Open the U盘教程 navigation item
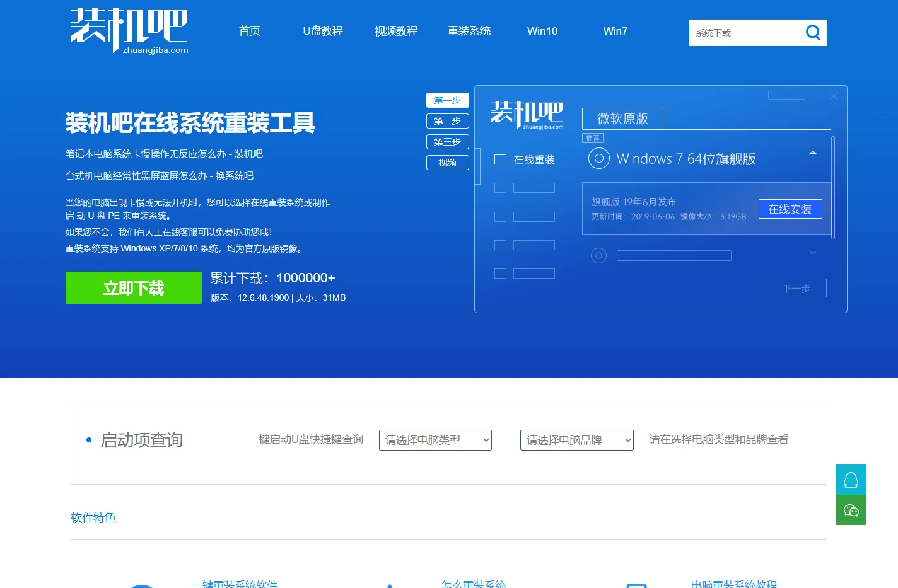Screen dimensions: 898x588 [323, 31]
